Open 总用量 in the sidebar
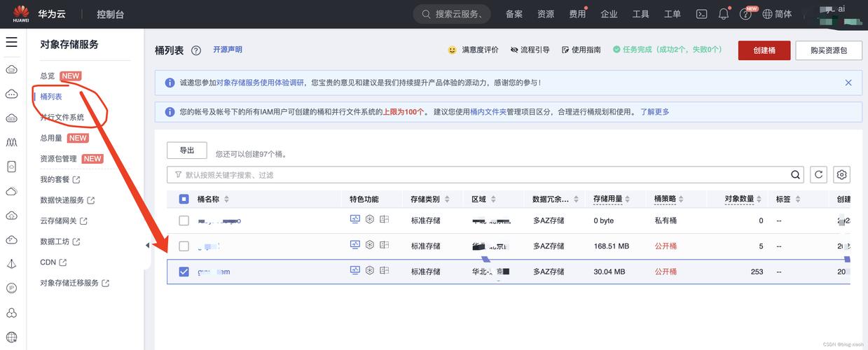This screenshot has width=868, height=350. [x=51, y=138]
